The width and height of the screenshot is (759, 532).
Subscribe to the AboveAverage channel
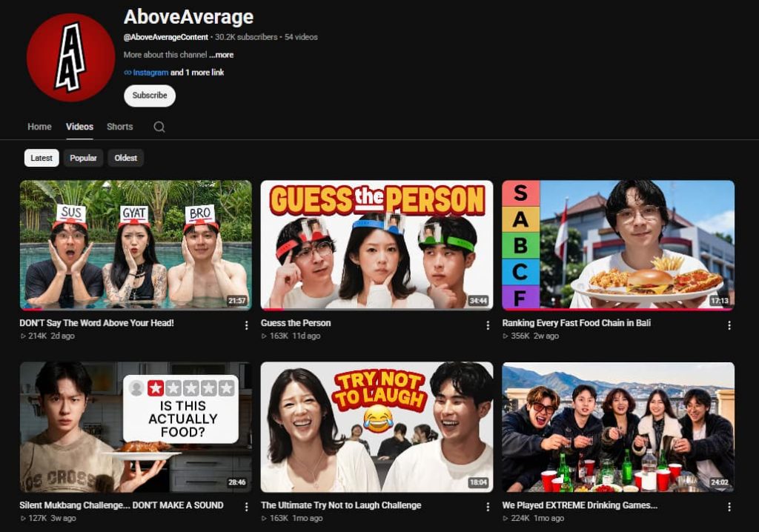[x=150, y=96]
